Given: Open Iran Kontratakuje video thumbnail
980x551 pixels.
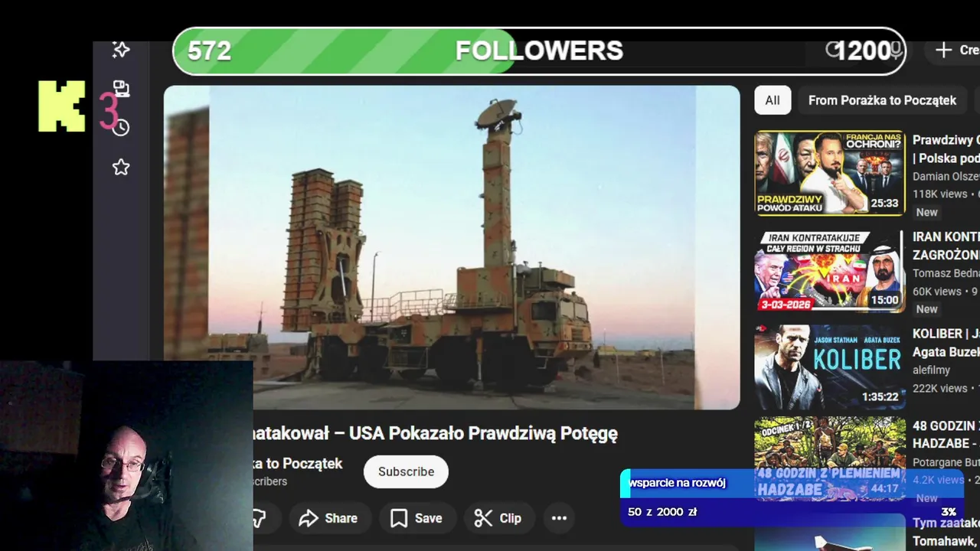Looking at the screenshot, I should coord(830,271).
